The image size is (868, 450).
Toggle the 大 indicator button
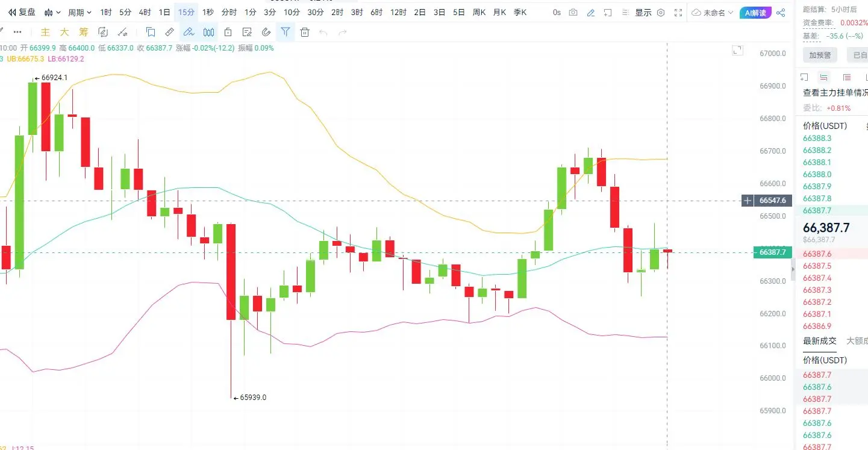pyautogui.click(x=64, y=32)
